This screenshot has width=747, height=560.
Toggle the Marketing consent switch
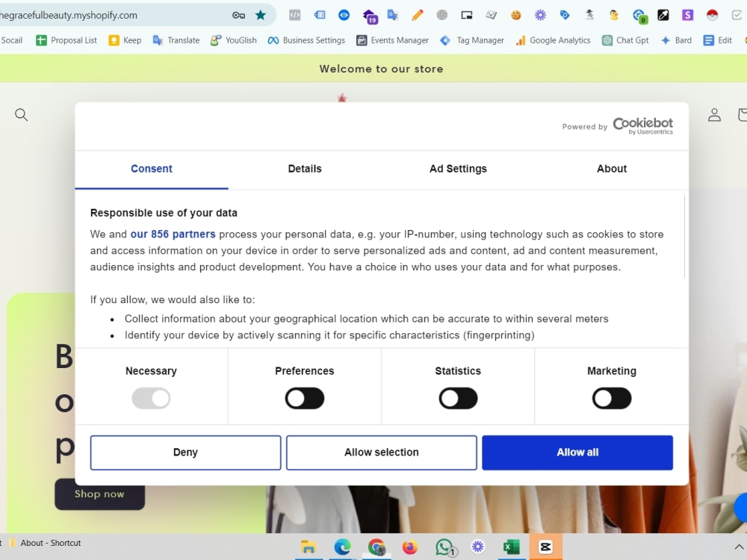pyautogui.click(x=611, y=398)
